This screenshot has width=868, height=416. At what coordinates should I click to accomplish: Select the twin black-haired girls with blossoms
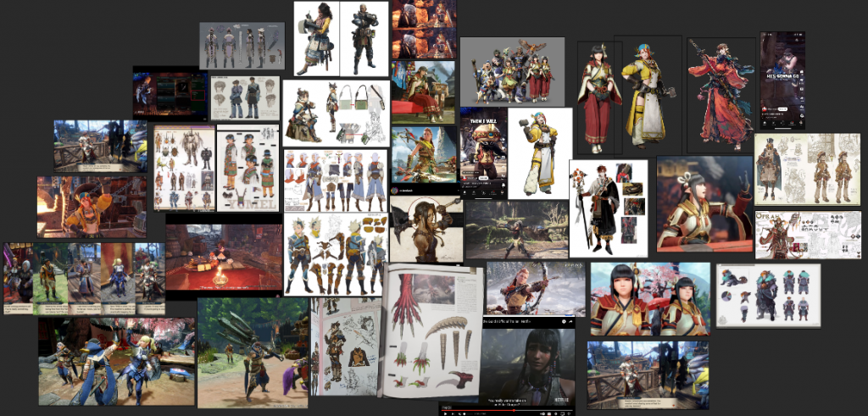[650, 299]
